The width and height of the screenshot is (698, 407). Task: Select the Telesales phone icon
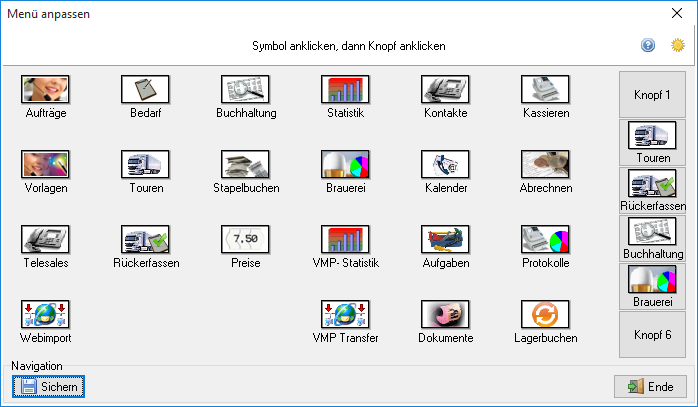click(x=45, y=239)
